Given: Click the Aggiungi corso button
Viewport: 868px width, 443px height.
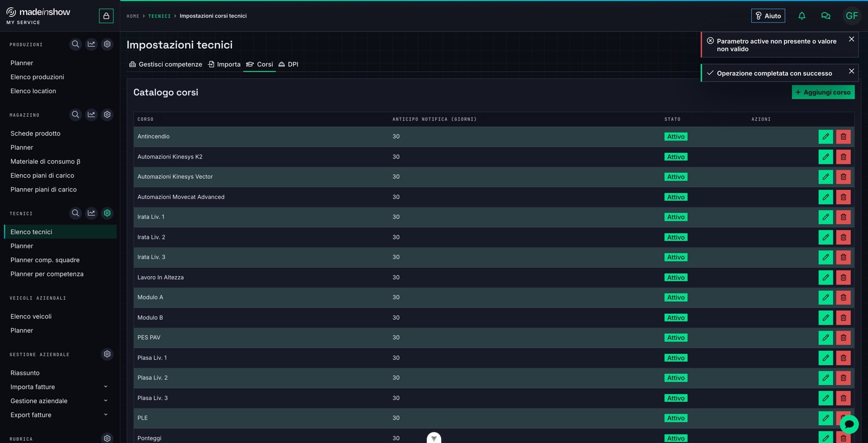Looking at the screenshot, I should [823, 92].
